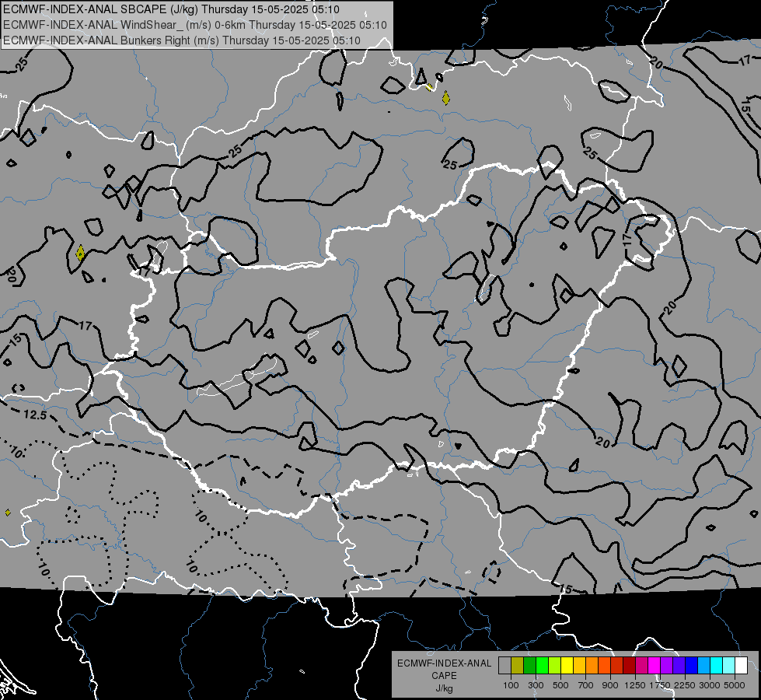Click the legend value 500
The image size is (761, 700).
pos(560,685)
